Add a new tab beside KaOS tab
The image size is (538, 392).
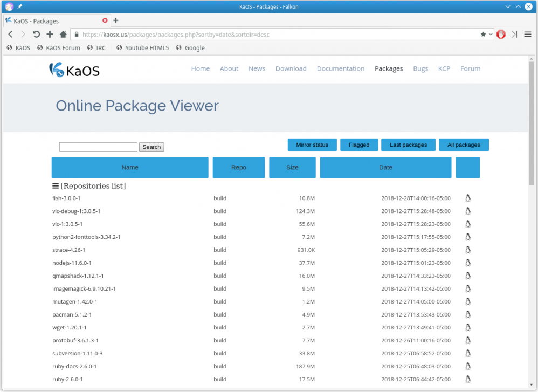[116, 20]
